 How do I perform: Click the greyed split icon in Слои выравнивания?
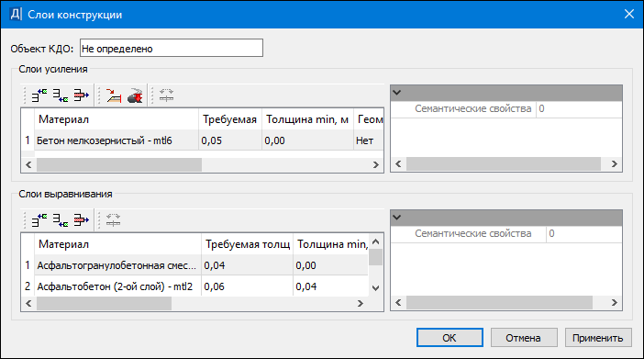[x=114, y=220]
